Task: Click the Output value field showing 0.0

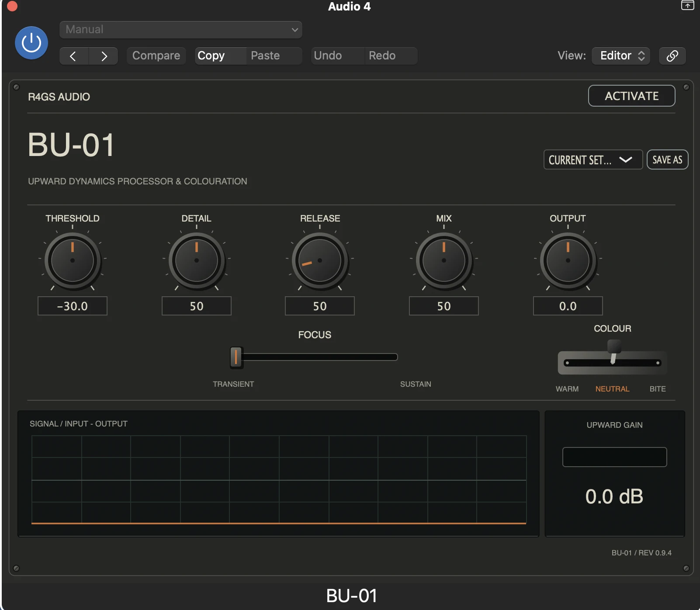Action: pyautogui.click(x=568, y=306)
